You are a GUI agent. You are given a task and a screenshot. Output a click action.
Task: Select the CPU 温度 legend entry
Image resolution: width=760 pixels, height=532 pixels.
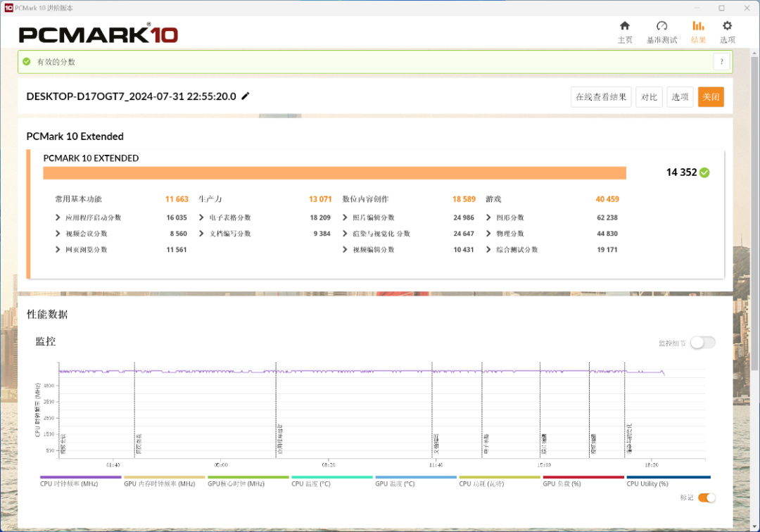[332, 481]
